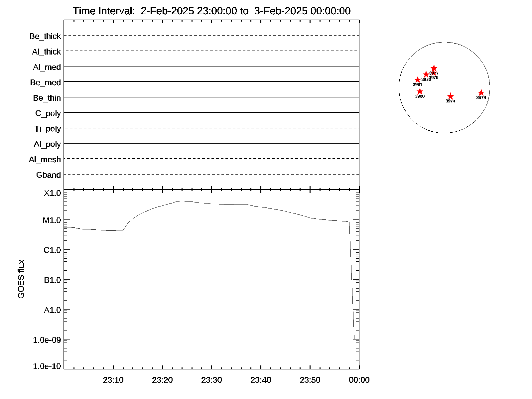Click the 3978 region number label
This screenshot has height=399, width=532.
coord(426,79)
